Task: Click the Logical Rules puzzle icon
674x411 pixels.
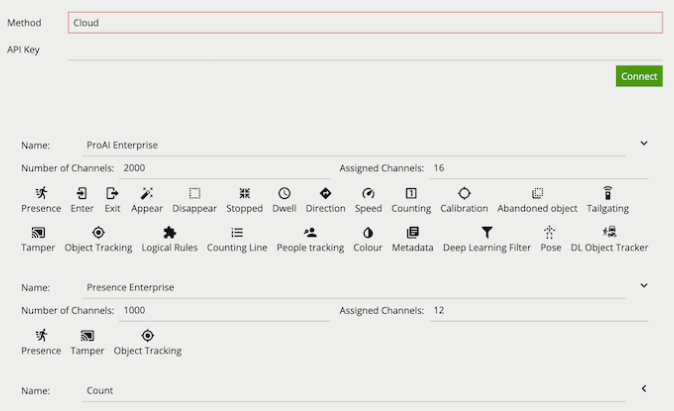Action: 170,232
